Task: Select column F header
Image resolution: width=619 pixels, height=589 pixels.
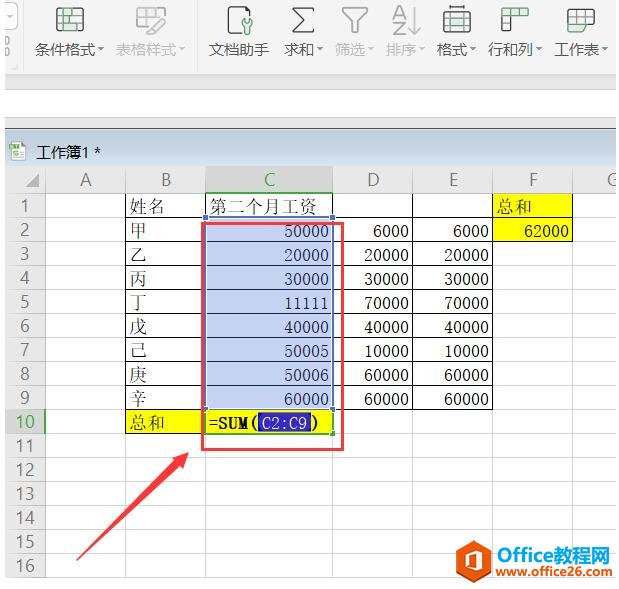Action: tap(533, 180)
